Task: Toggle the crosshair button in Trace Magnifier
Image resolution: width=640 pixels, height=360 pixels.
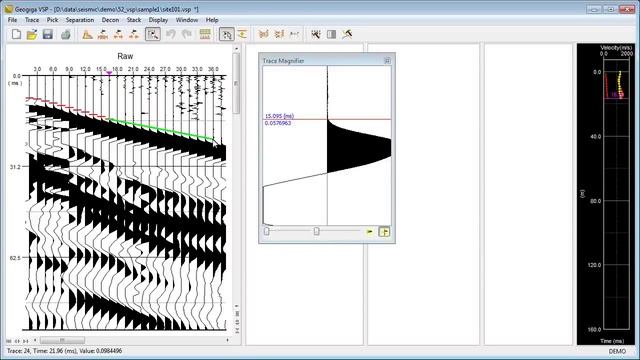Action: (x=384, y=232)
